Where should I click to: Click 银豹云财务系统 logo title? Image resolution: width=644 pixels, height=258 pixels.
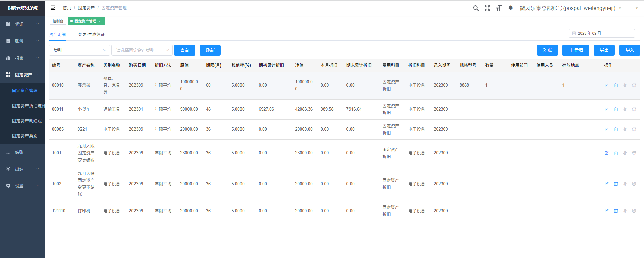click(22, 8)
